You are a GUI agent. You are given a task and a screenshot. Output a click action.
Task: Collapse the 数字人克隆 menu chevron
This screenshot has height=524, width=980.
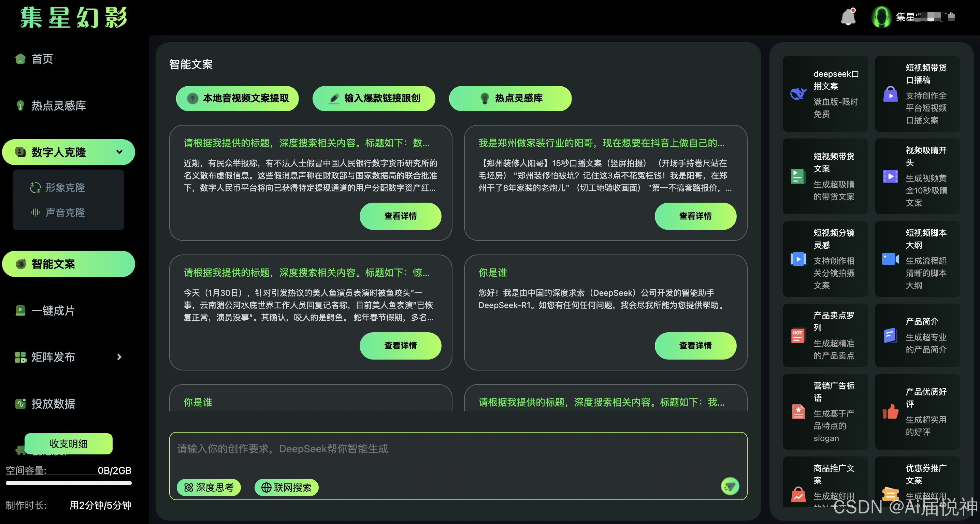point(119,152)
